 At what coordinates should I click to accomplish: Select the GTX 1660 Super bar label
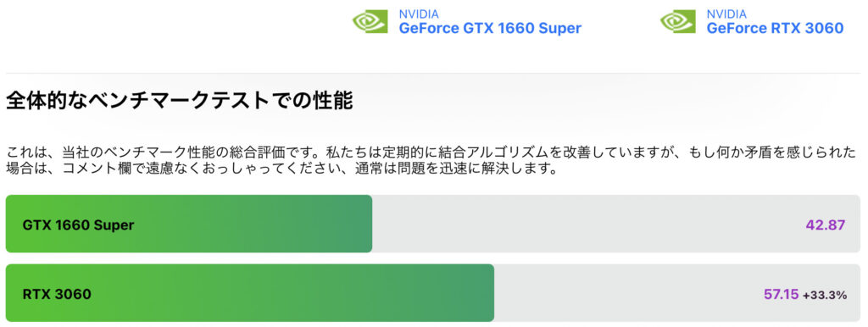(x=78, y=225)
